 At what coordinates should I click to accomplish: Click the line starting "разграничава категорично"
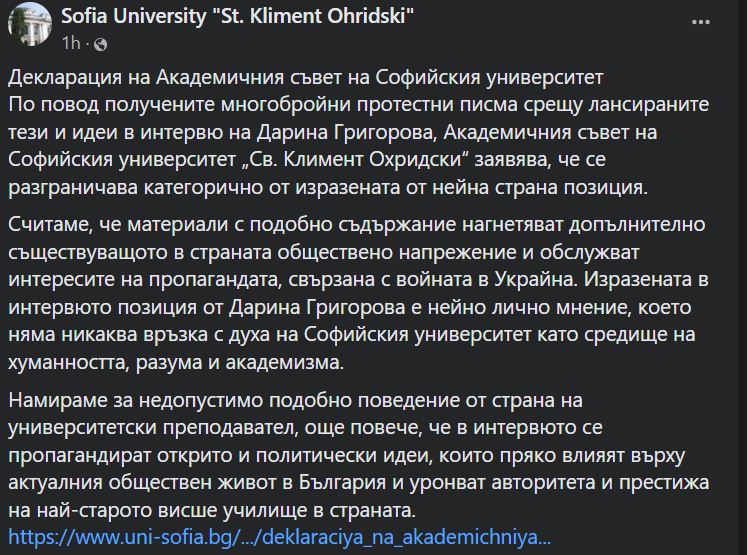tap(328, 187)
